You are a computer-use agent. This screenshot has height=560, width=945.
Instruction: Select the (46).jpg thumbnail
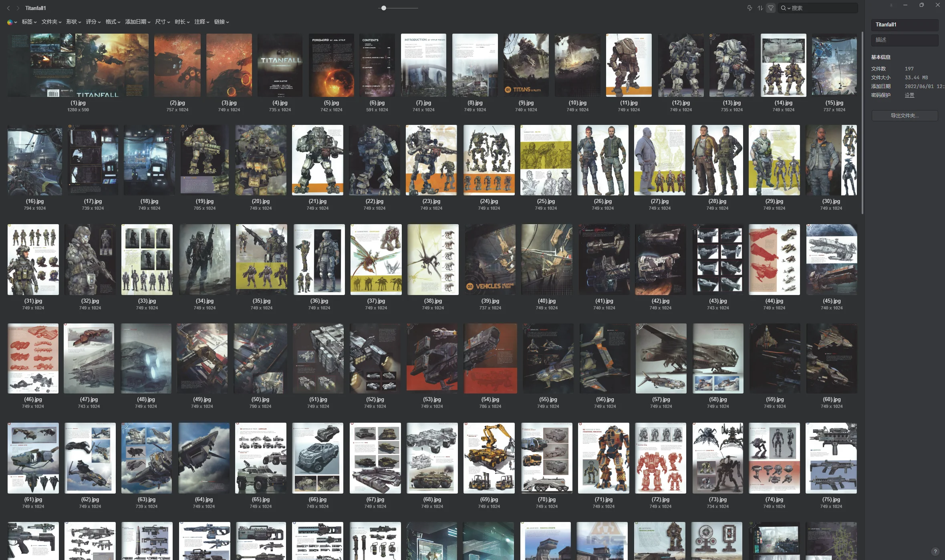(x=33, y=359)
